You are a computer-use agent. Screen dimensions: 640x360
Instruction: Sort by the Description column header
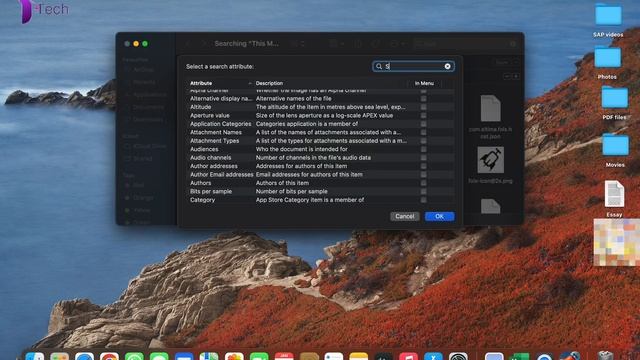pos(269,83)
